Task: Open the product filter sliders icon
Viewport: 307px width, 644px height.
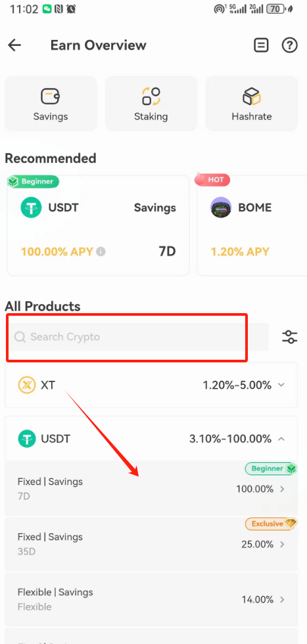Action: tap(289, 337)
